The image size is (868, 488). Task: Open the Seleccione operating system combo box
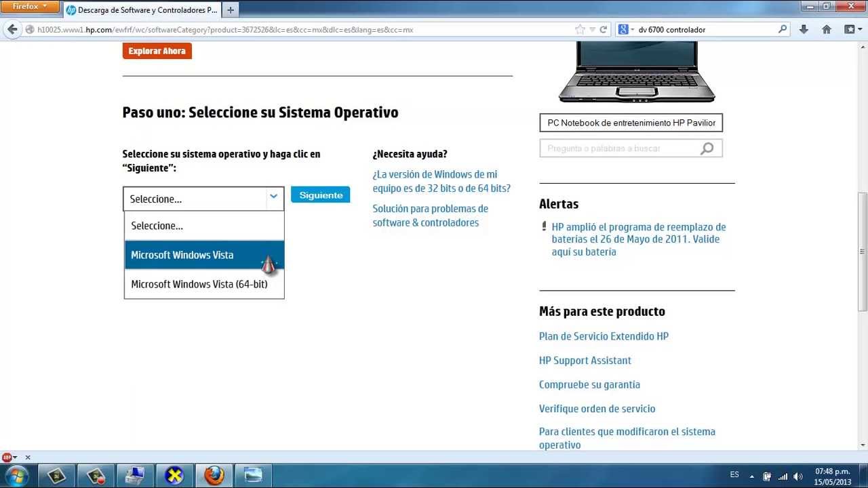click(203, 199)
